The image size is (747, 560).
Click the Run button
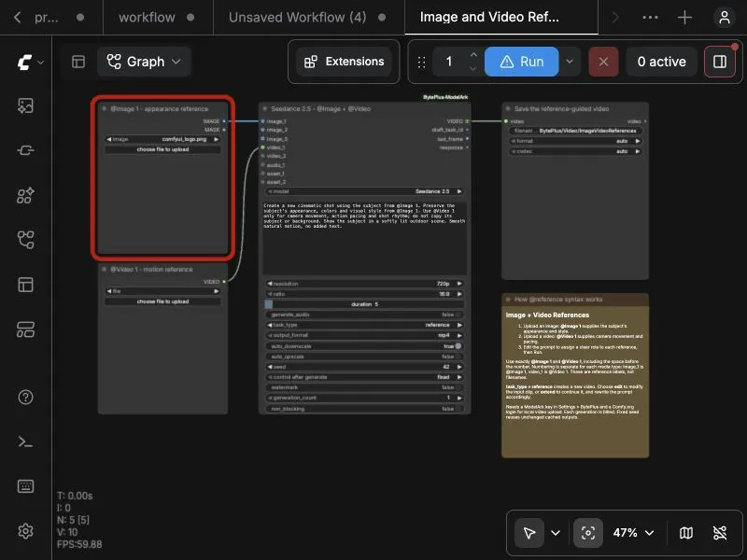click(522, 62)
